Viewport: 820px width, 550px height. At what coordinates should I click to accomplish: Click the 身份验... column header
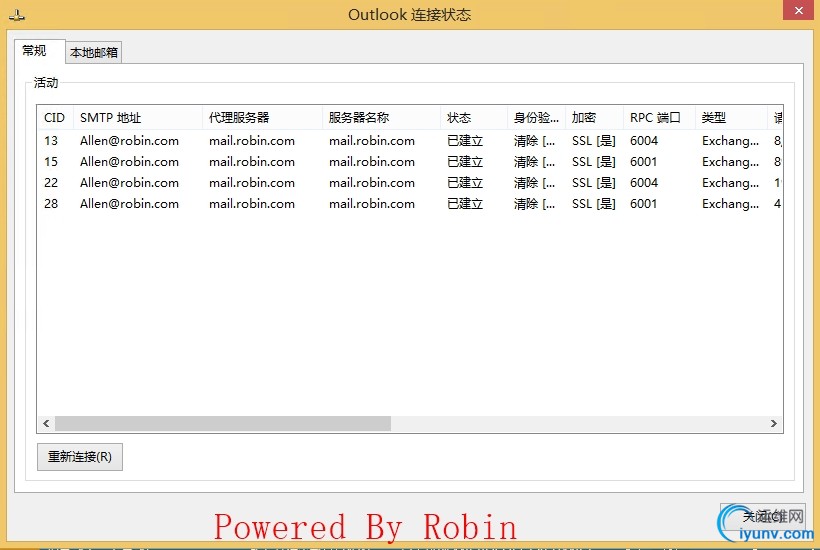pyautogui.click(x=537, y=118)
